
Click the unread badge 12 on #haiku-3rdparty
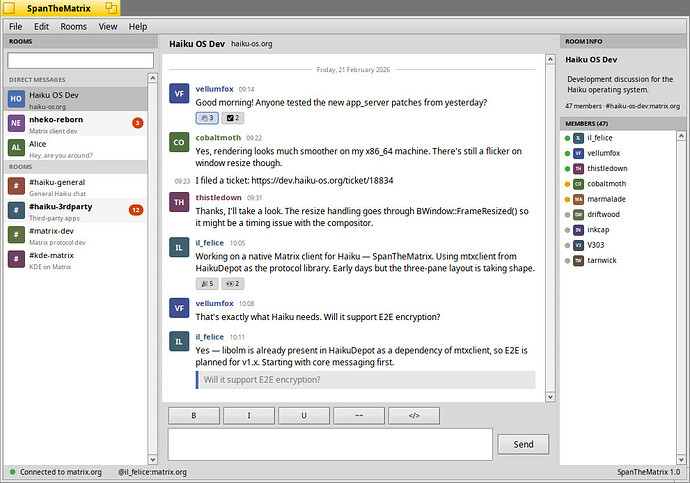pos(136,210)
